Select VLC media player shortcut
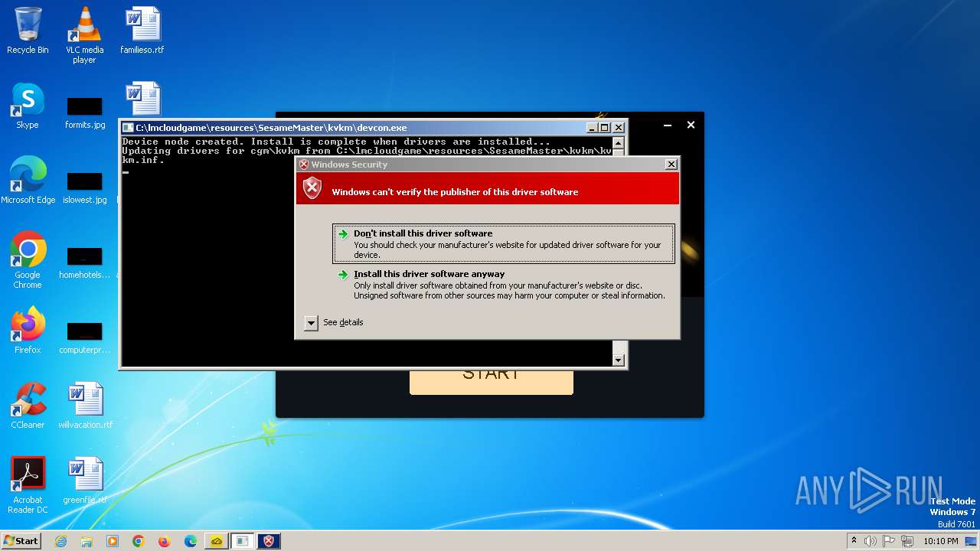Screen dimensions: 980x551 point(84,35)
